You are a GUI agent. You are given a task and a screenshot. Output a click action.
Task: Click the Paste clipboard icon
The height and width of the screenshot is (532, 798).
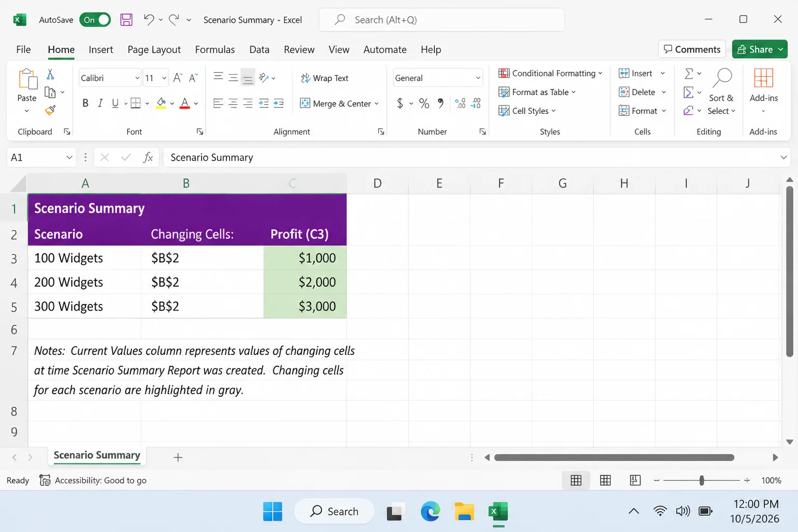point(28,79)
